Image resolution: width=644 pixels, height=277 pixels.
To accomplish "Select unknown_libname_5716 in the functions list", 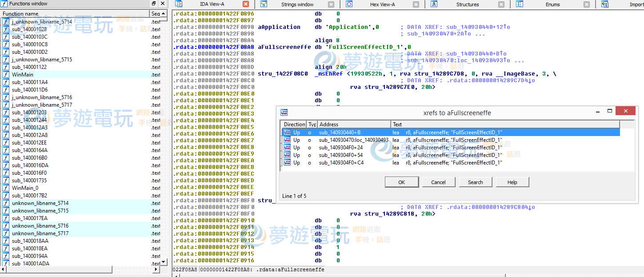I will (40, 226).
